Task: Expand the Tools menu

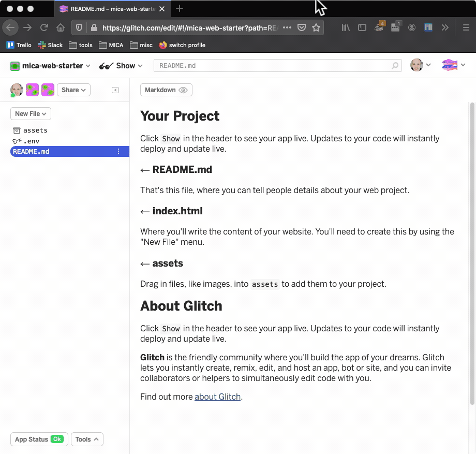Action: pyautogui.click(x=87, y=439)
